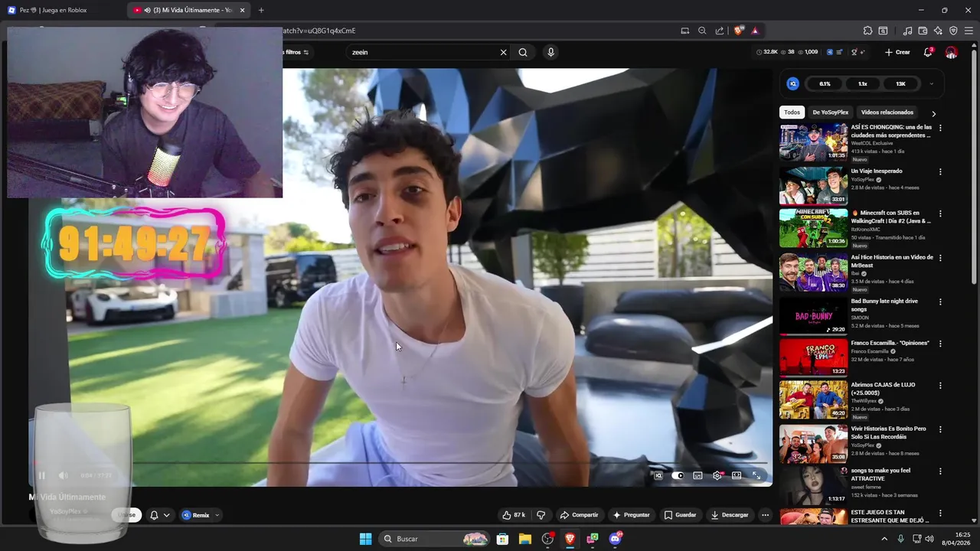Viewport: 980px width, 551px height.
Task: Open the "Así Hice Historia" MrBeast thumbnail
Action: click(x=813, y=272)
